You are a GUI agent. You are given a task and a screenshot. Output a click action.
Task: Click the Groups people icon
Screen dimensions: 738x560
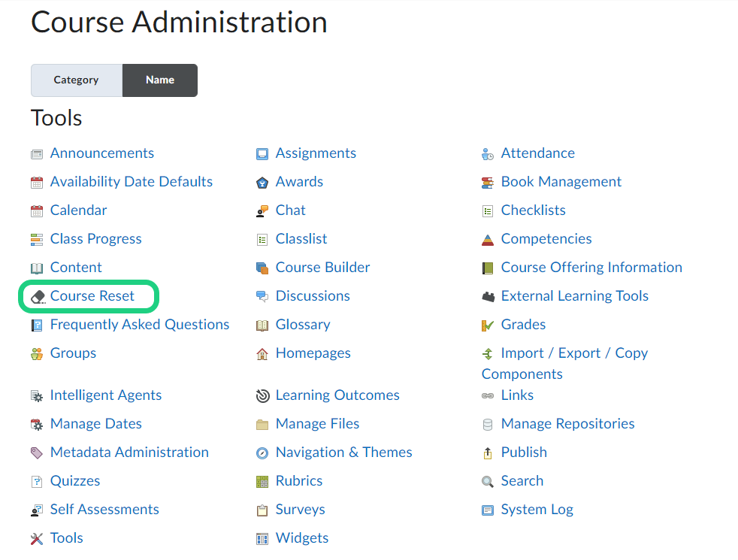point(37,354)
